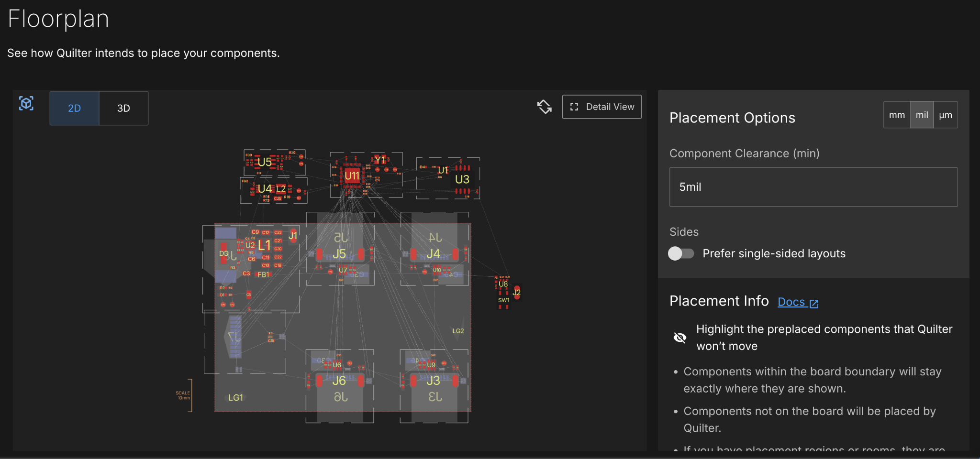
Task: Toggle Prefer single-sided layouts switch
Action: (x=681, y=253)
